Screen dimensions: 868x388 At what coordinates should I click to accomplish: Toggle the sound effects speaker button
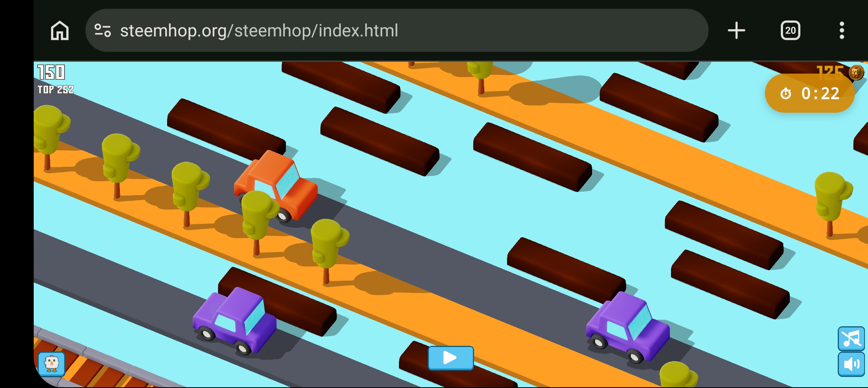coord(851,364)
